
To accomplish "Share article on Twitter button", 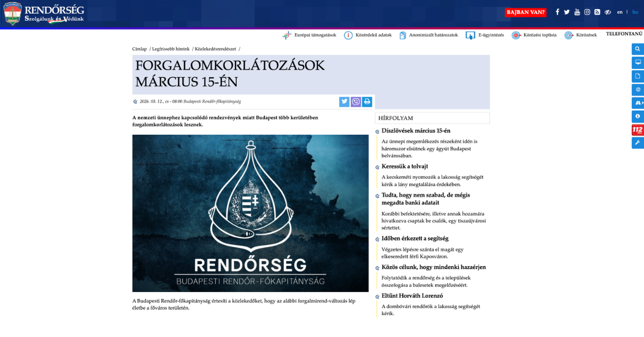I will 345,101.
